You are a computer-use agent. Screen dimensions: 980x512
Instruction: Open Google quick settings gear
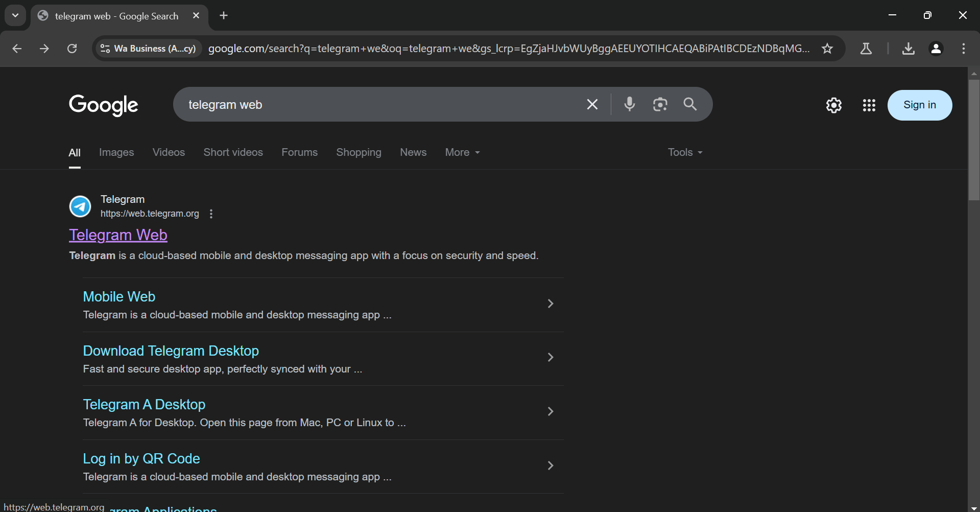834,105
